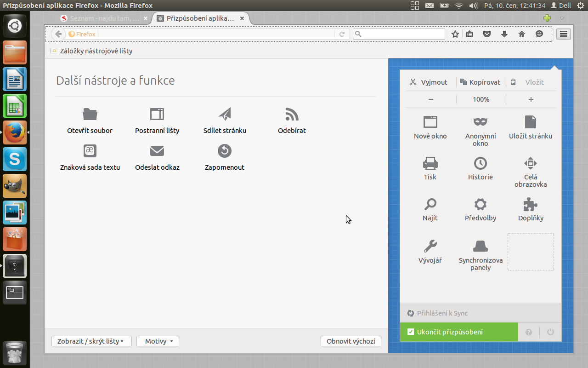Click the zoom in plus button

coord(531,99)
